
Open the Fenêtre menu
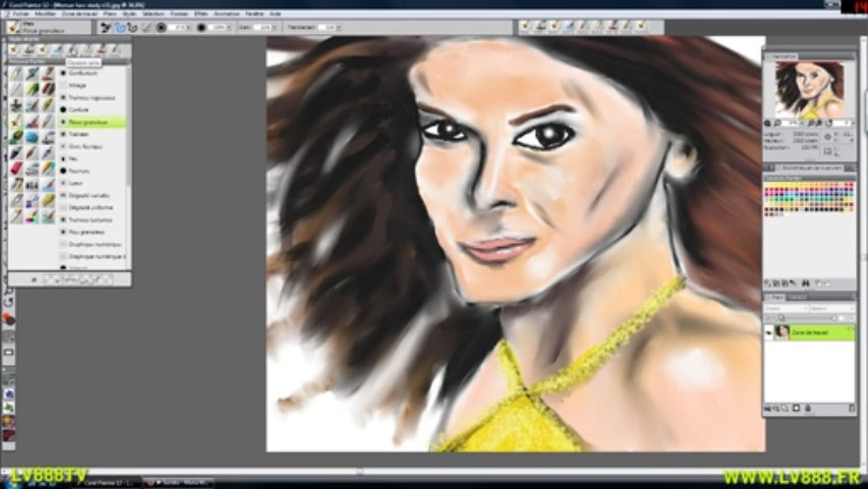(254, 14)
